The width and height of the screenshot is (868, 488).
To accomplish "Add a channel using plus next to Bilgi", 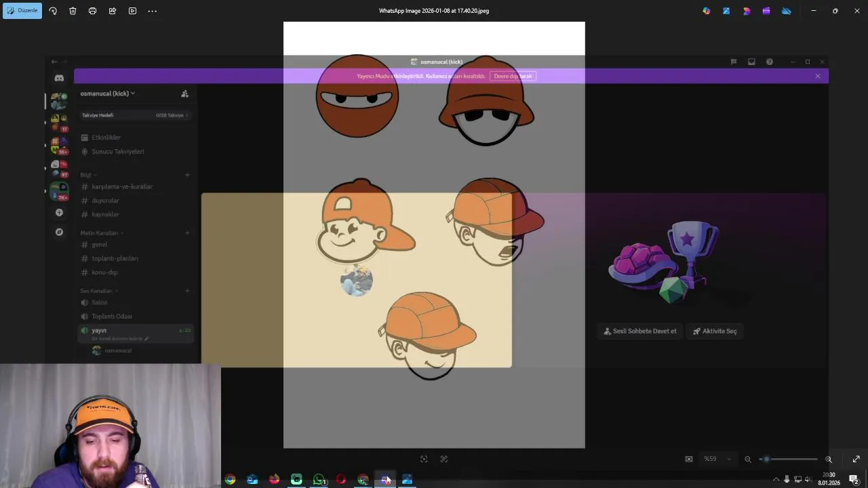I will point(188,175).
